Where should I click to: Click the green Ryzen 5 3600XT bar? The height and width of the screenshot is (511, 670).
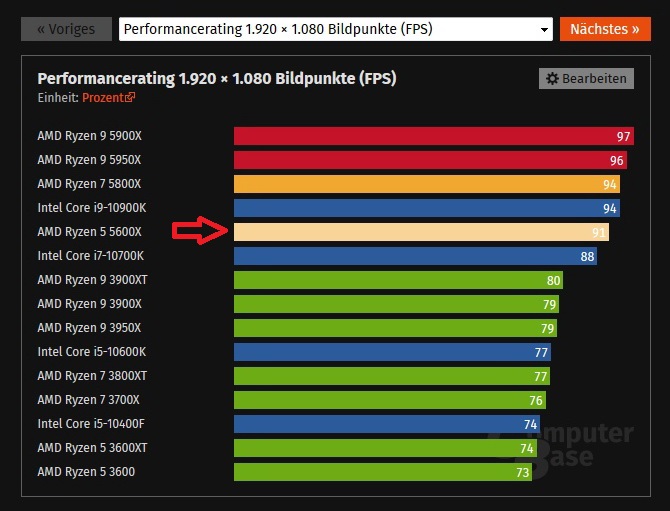coord(385,448)
